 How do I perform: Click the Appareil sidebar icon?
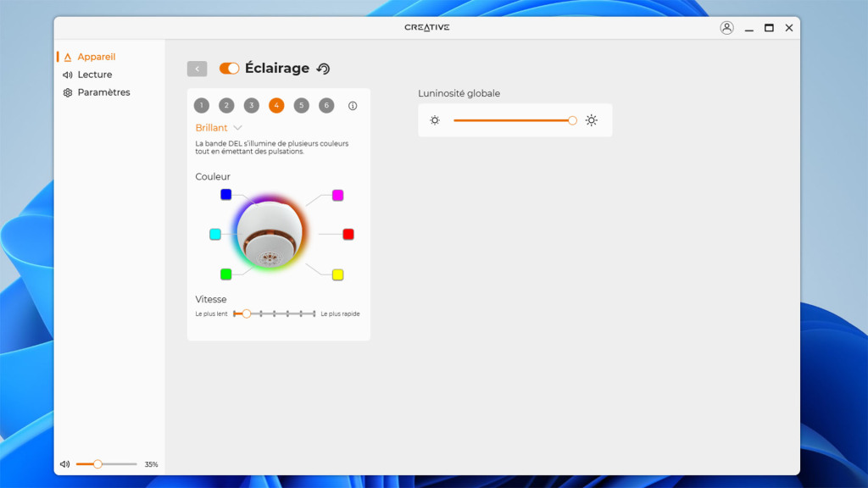pos(68,57)
